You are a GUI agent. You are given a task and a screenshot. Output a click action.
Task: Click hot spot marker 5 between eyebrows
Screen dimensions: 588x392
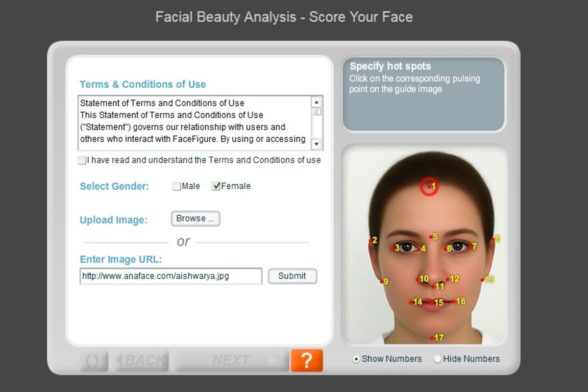431,238
